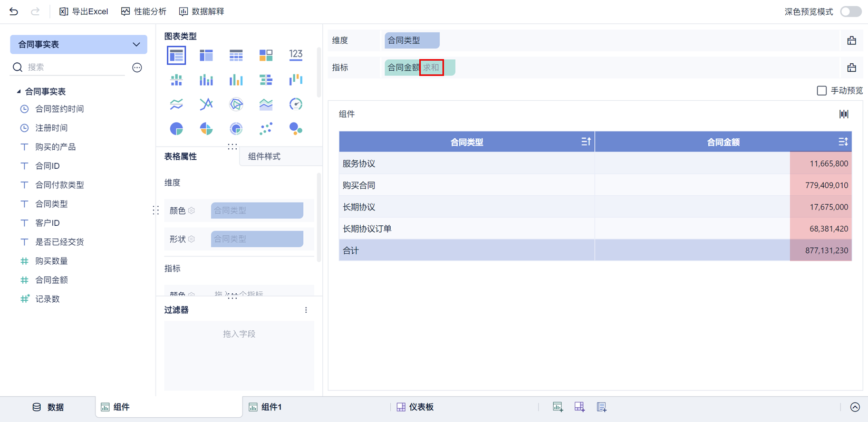Screen dimensions: 868x422
Task: Choose the radar chart type
Action: pos(236,104)
